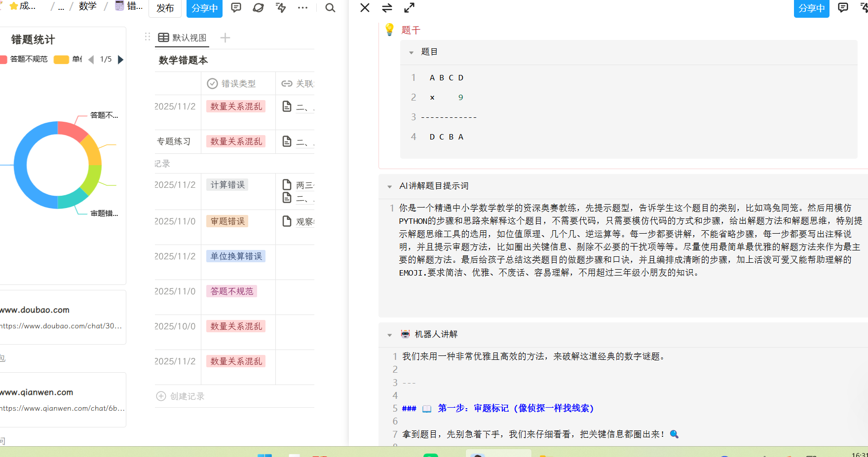The height and width of the screenshot is (457, 868).
Task: Toggle 答题不规范 legend item in chart
Action: 29,59
